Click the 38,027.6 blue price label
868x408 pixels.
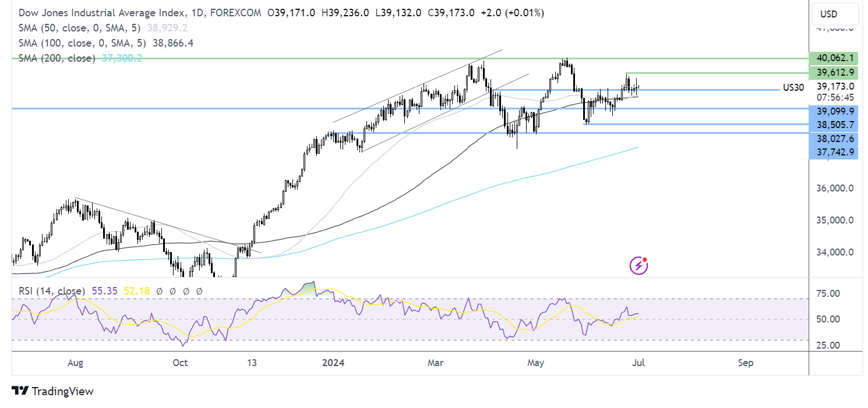coord(835,139)
